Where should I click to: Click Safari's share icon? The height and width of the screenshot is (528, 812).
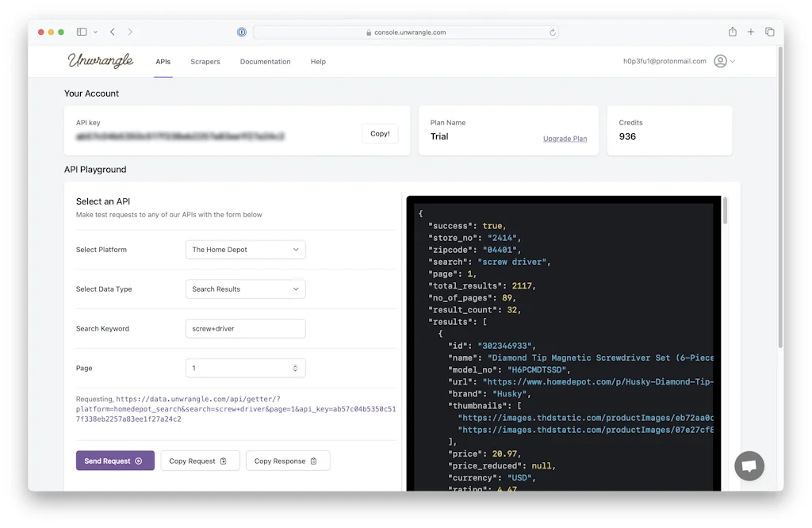[x=732, y=32]
